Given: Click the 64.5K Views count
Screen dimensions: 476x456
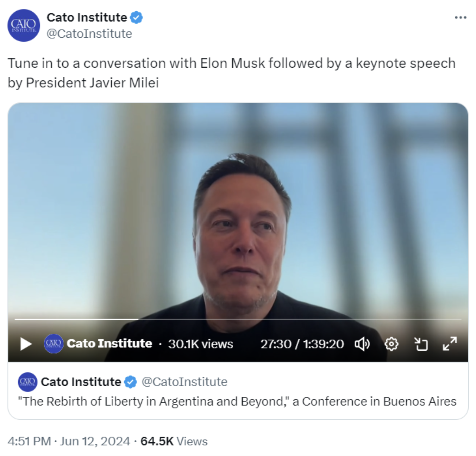Looking at the screenshot, I should (174, 441).
